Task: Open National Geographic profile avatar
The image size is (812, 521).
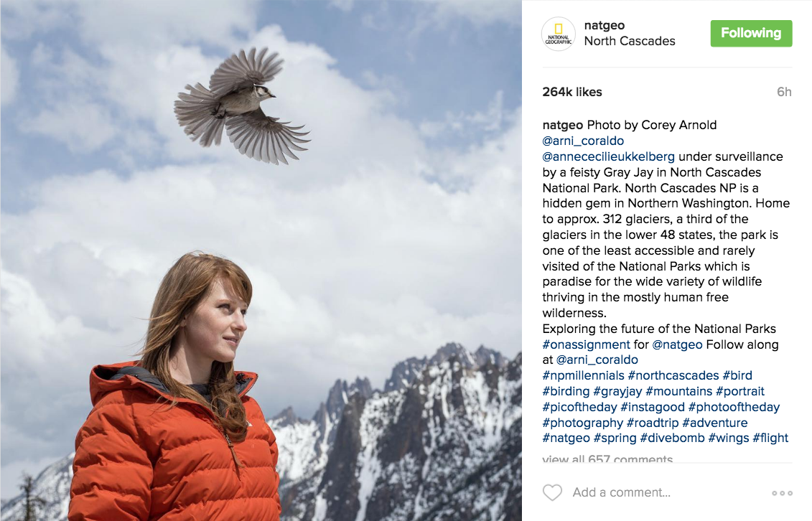Action: pos(559,34)
